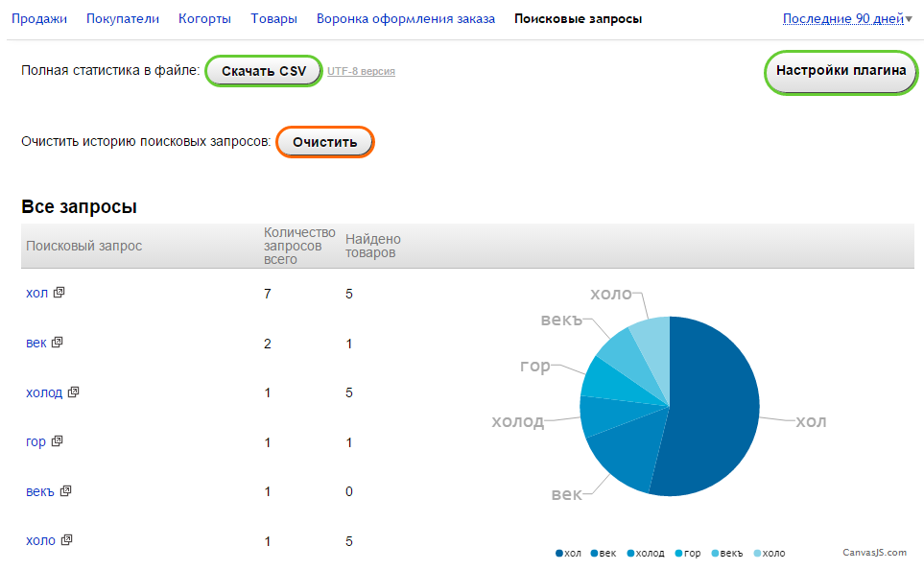Open the холо search query link
Image resolution: width=924 pixels, height=570 pixels.
click(x=40, y=540)
